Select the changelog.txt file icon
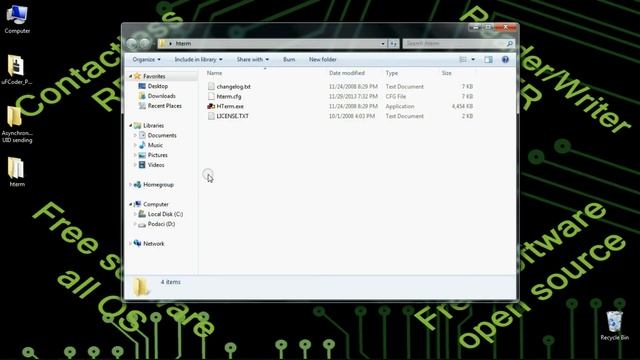Viewport: 640px width, 360px height. pyautogui.click(x=211, y=86)
